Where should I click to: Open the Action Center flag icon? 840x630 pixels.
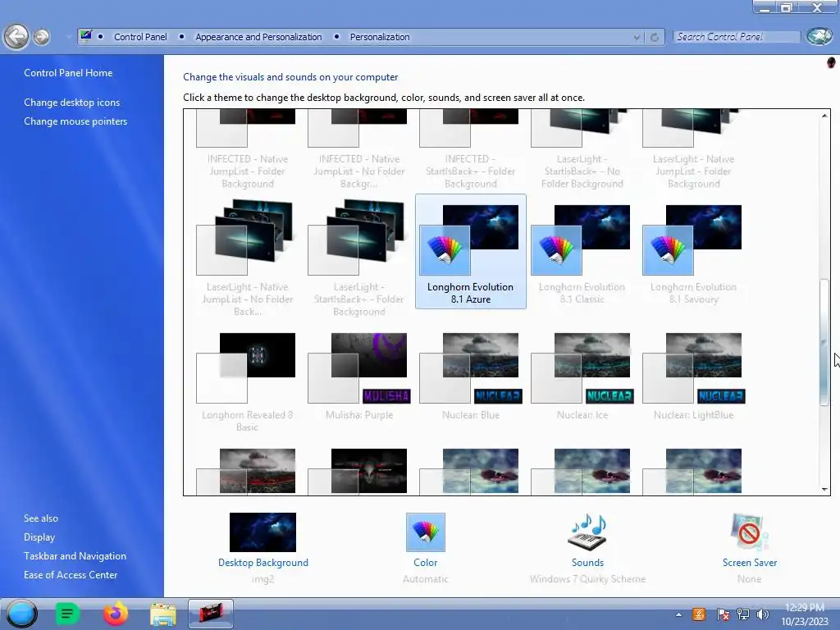(x=722, y=614)
